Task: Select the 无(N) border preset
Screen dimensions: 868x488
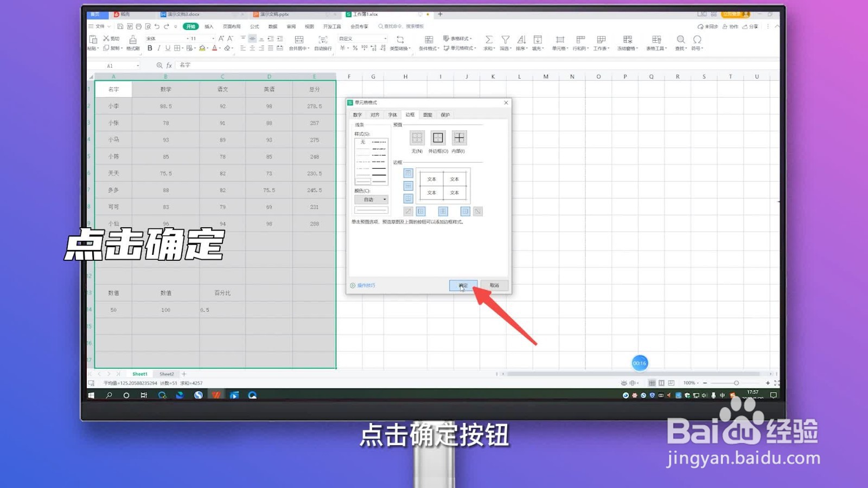Action: coord(417,138)
